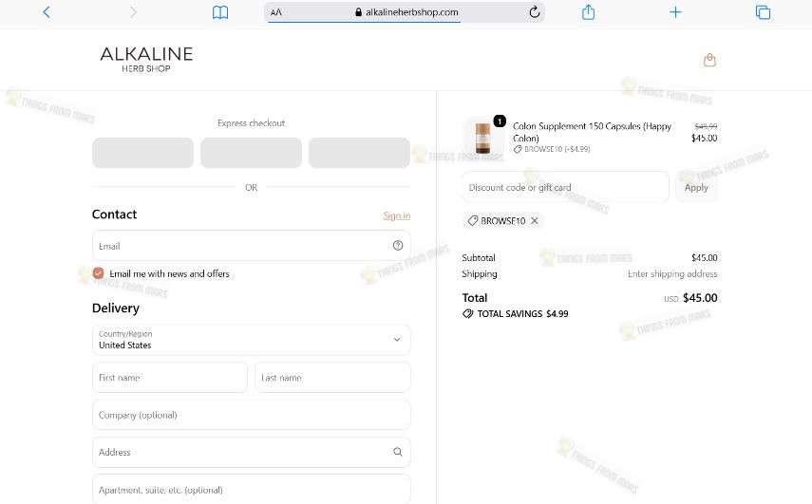Click the middle express checkout button

[251, 153]
